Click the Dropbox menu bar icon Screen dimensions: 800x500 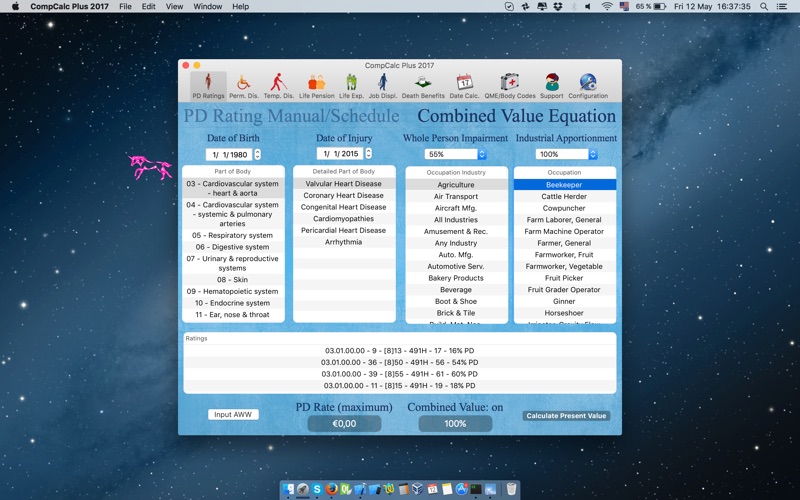click(x=559, y=7)
